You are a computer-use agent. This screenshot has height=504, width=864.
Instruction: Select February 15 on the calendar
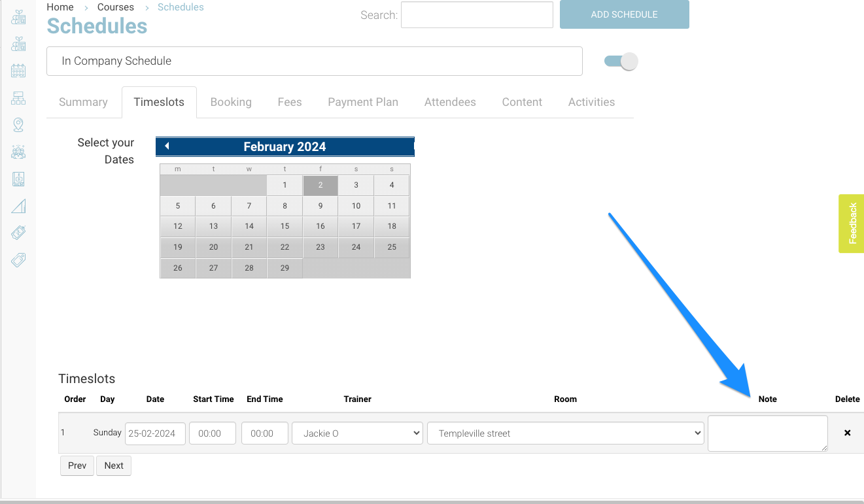285,226
